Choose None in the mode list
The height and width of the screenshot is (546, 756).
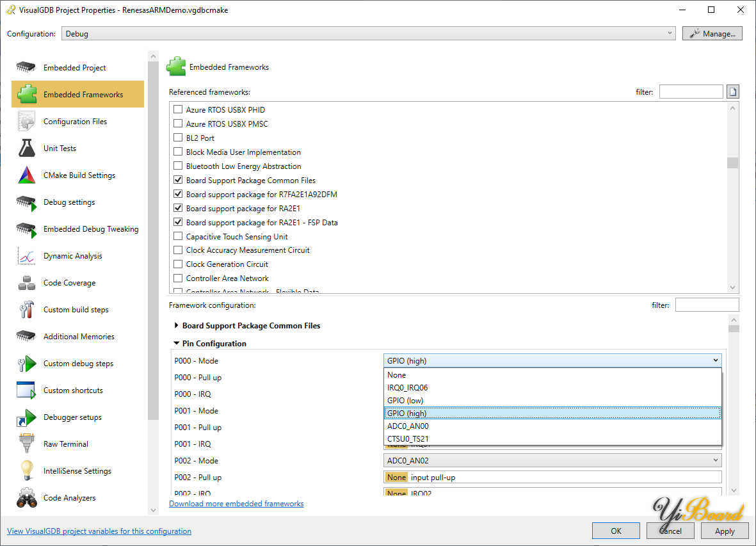click(x=552, y=375)
